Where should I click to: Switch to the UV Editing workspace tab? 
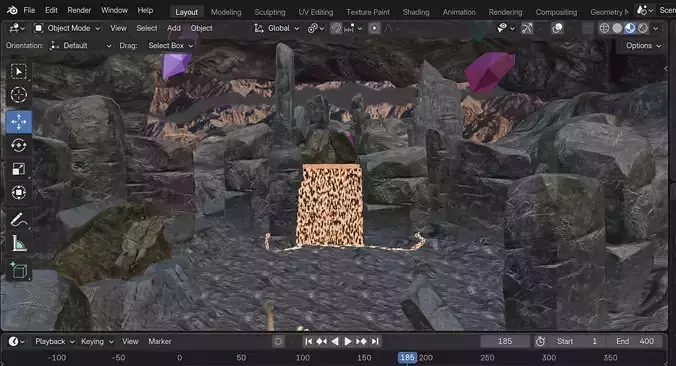pyautogui.click(x=316, y=12)
